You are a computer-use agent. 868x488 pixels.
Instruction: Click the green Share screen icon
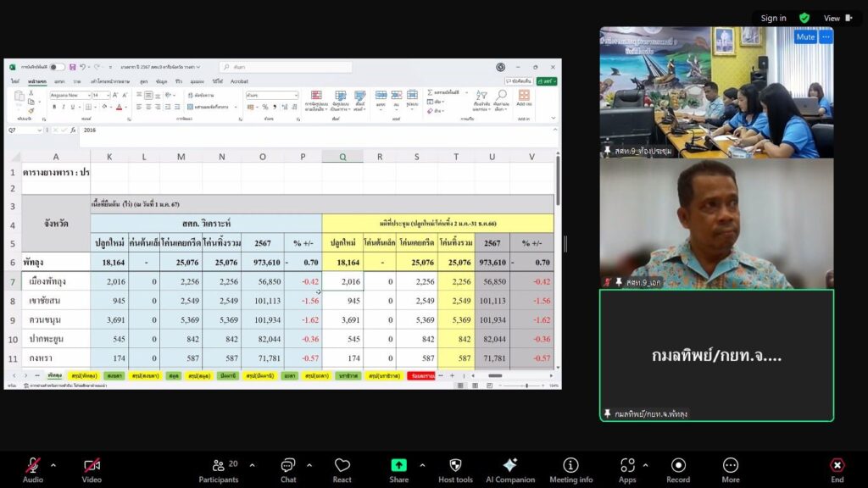point(398,466)
